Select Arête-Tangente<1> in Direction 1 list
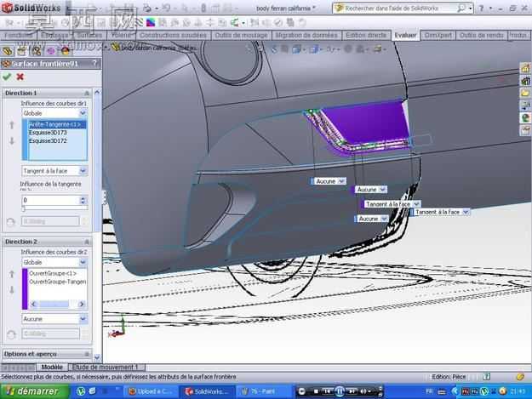The height and width of the screenshot is (399, 532). [x=57, y=124]
